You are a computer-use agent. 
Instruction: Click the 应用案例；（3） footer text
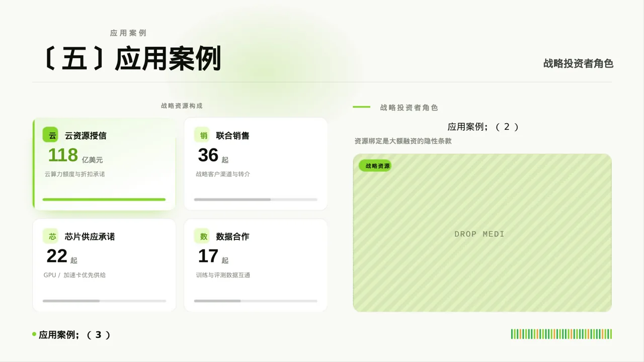tap(74, 335)
